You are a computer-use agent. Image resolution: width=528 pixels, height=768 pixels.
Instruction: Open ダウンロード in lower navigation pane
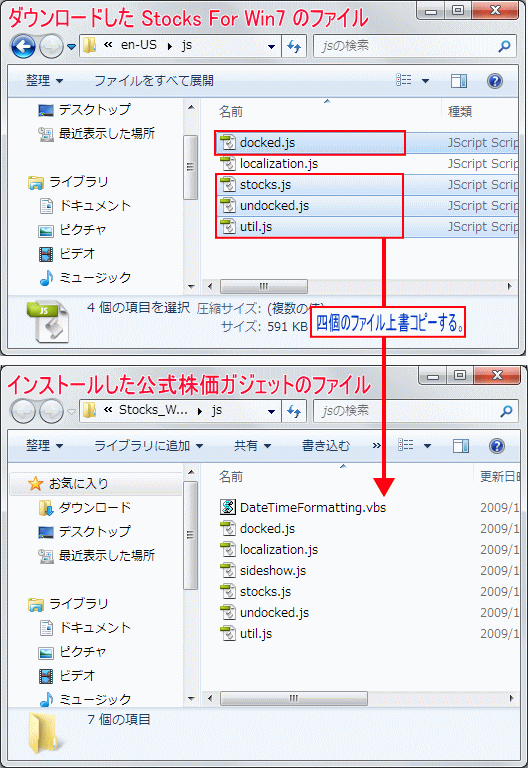point(85,508)
